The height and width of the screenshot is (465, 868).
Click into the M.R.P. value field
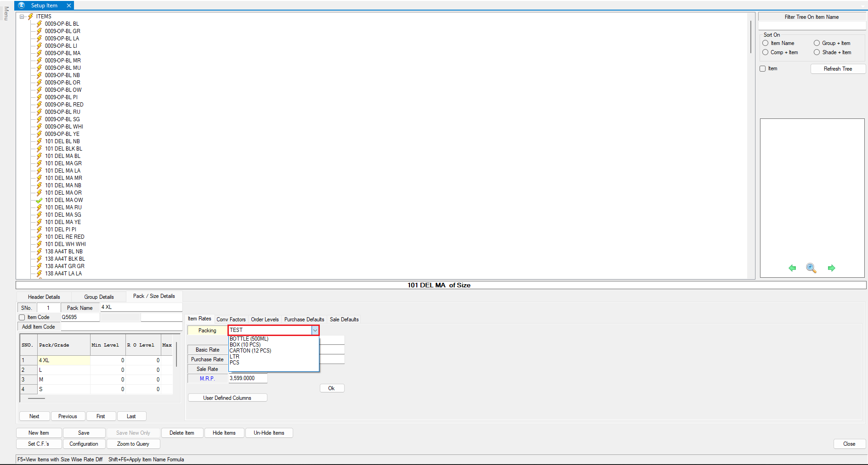click(248, 378)
